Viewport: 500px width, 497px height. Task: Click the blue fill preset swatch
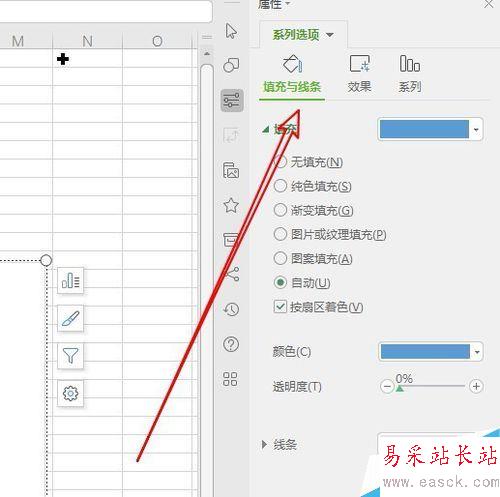pos(424,129)
